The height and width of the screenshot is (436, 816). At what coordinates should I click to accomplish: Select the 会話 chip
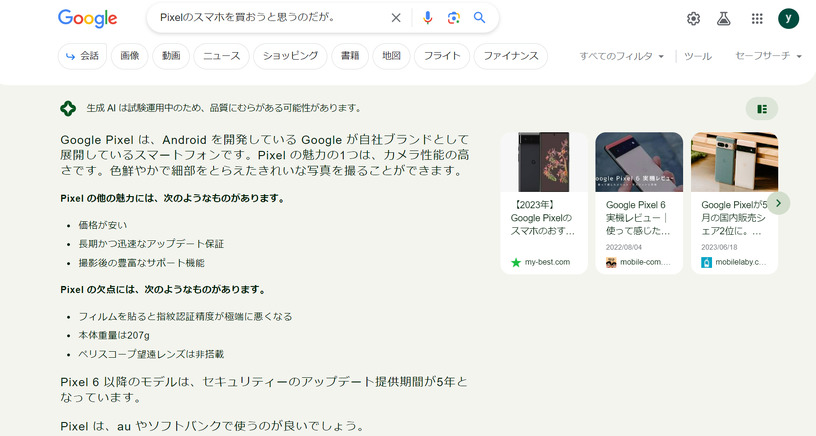[82, 56]
